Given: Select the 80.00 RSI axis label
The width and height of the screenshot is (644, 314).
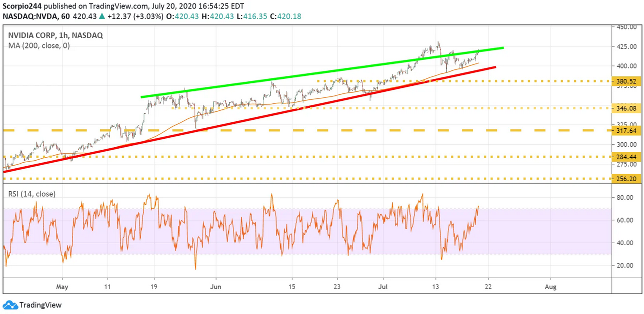Looking at the screenshot, I should pyautogui.click(x=625, y=198).
